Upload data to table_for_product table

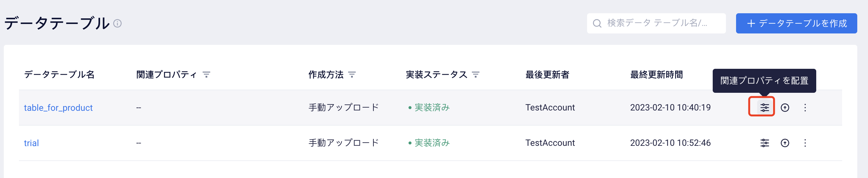[x=785, y=108]
